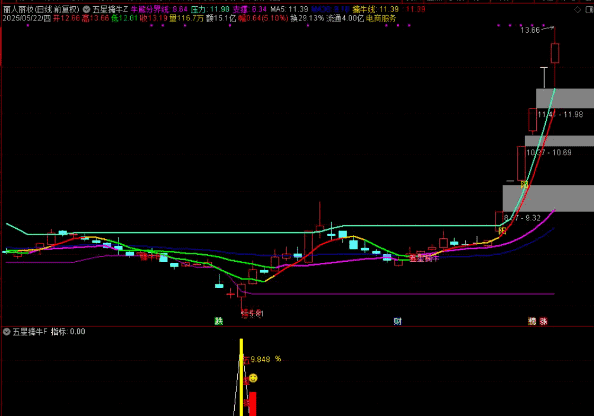
Task: Click the gray gap zone labeled 10.69
Action: (559, 141)
